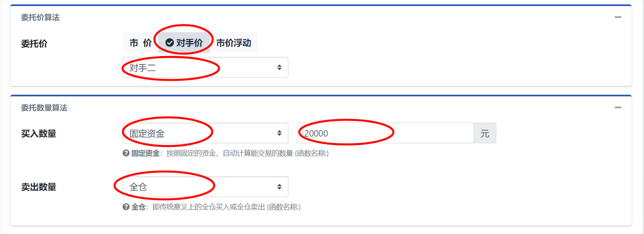644x234 pixels.
Task: Click the 卖出数量 label
Action: pos(39,187)
